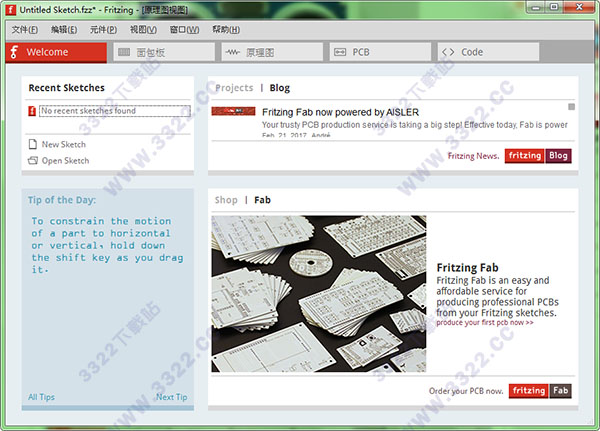Click the Order your PCB now. link

[x=466, y=391]
